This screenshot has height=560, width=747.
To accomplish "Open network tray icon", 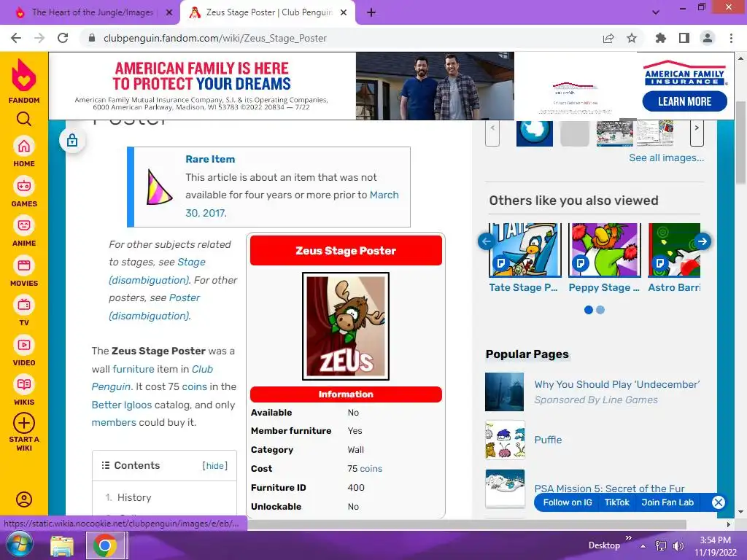I will tap(661, 545).
